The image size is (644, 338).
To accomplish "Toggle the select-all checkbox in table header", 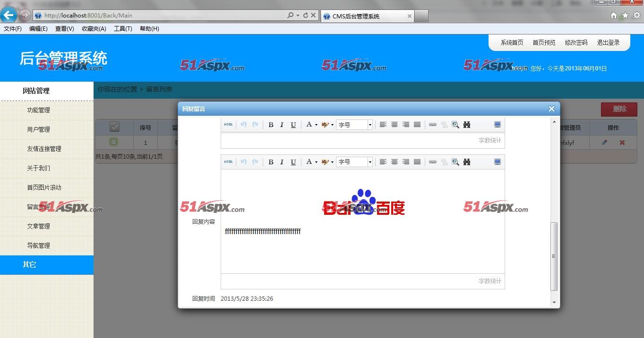I will pyautogui.click(x=114, y=127).
